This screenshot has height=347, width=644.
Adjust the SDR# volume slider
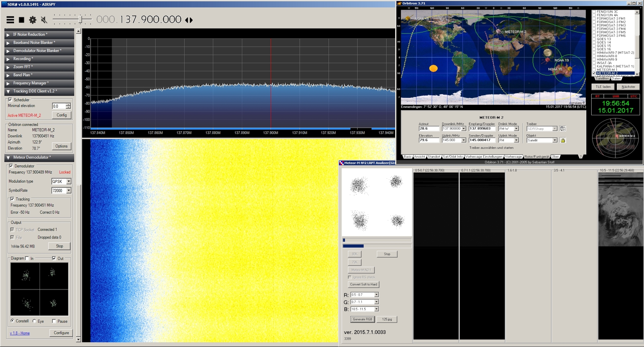(x=80, y=19)
